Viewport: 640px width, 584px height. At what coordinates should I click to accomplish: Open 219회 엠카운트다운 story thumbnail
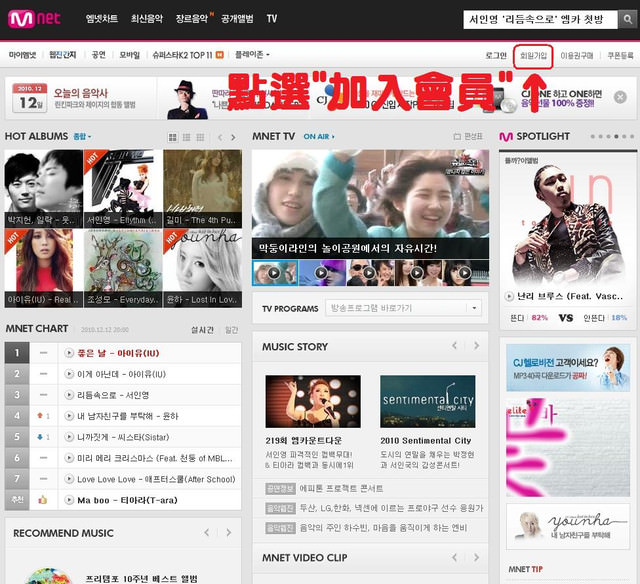(x=313, y=402)
